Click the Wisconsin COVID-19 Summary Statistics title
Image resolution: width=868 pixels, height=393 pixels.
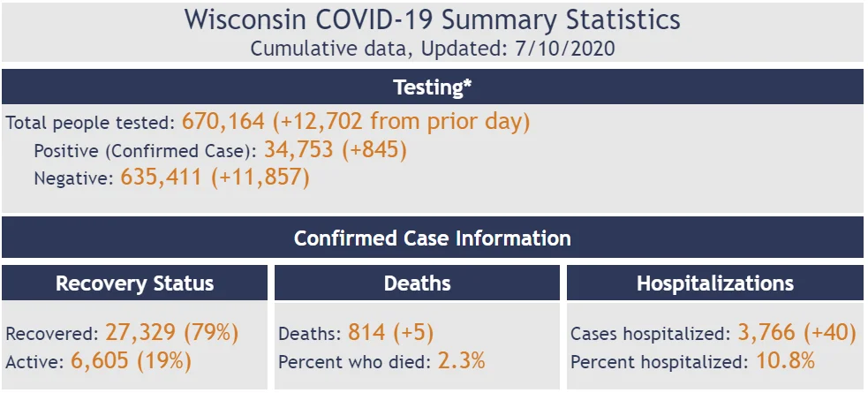(x=433, y=20)
